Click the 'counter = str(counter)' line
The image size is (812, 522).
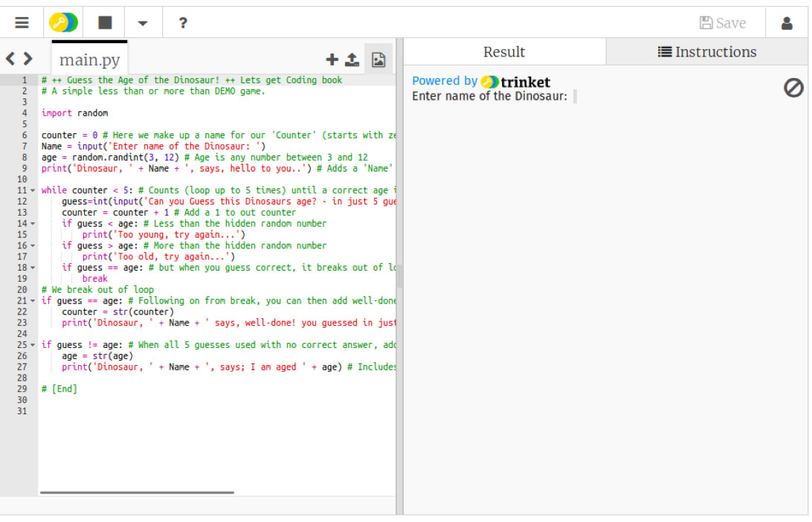117,312
